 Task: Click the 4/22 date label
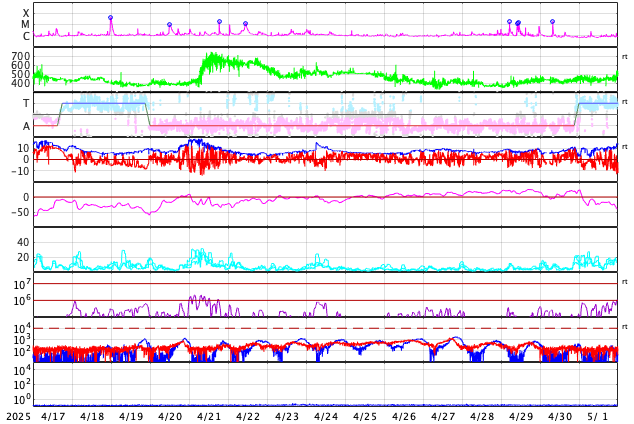tap(248, 417)
